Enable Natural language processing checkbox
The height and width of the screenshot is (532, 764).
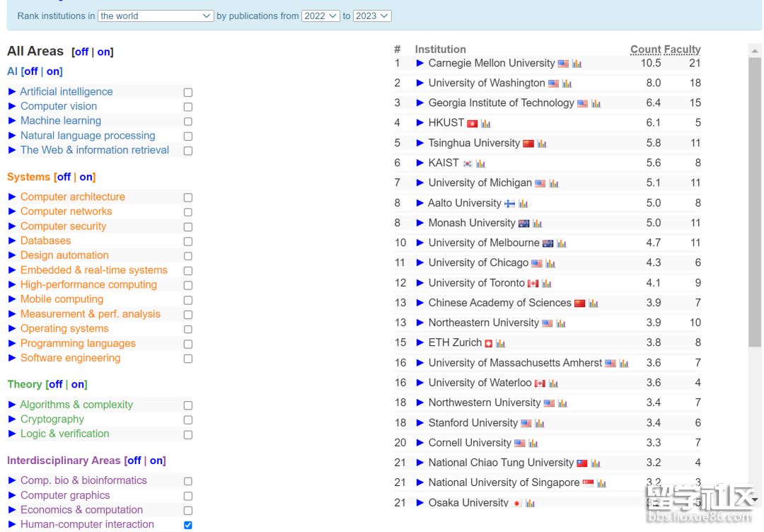click(x=188, y=137)
